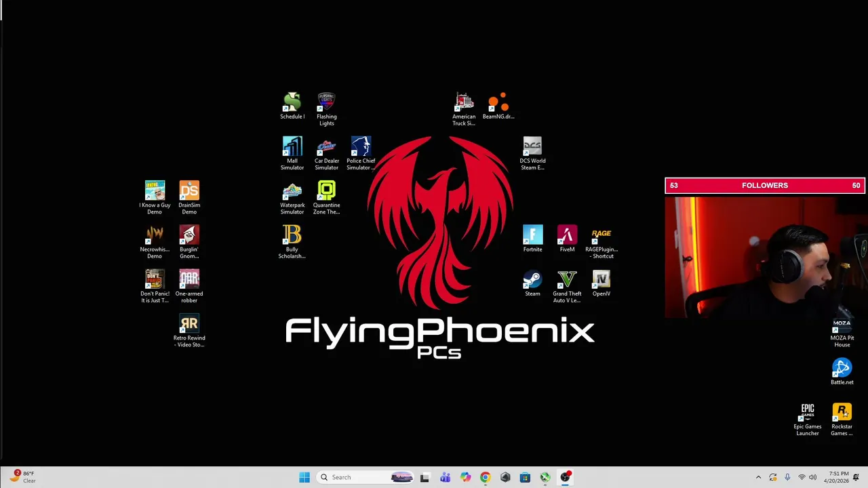The width and height of the screenshot is (868, 488).
Task: Select the American Truck Simulator shortcut
Action: [464, 109]
